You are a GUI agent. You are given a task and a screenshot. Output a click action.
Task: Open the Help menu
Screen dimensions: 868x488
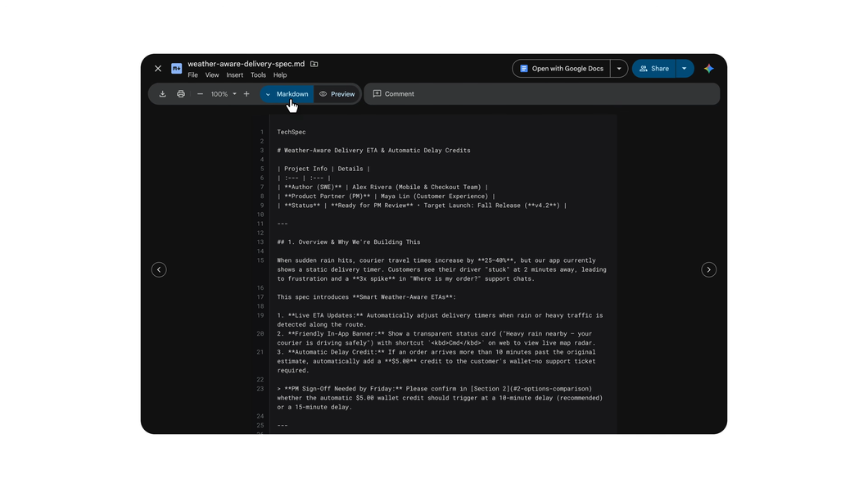click(x=280, y=75)
